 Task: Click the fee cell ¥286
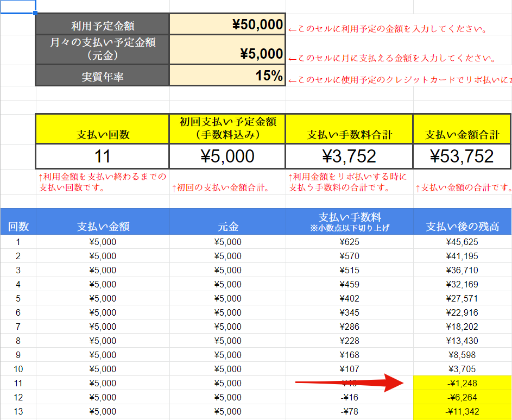[350, 327]
